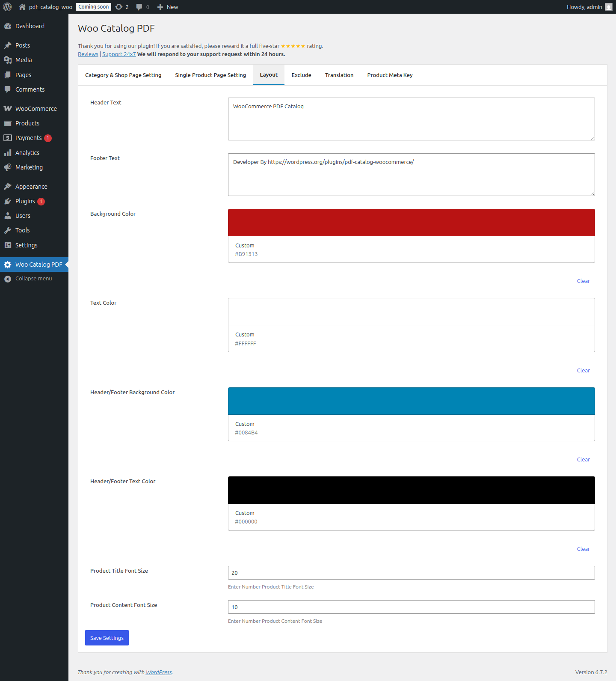Open the WordPress link in footer
This screenshot has height=681, width=616.
(x=159, y=672)
